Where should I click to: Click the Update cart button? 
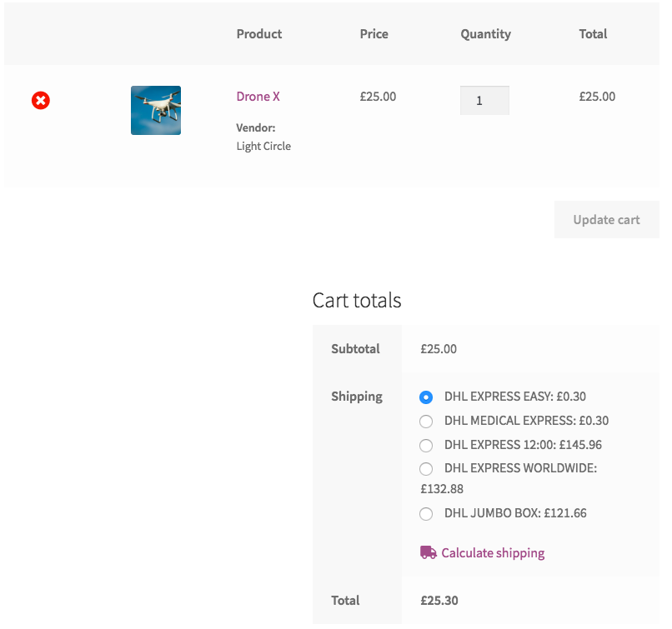click(606, 220)
